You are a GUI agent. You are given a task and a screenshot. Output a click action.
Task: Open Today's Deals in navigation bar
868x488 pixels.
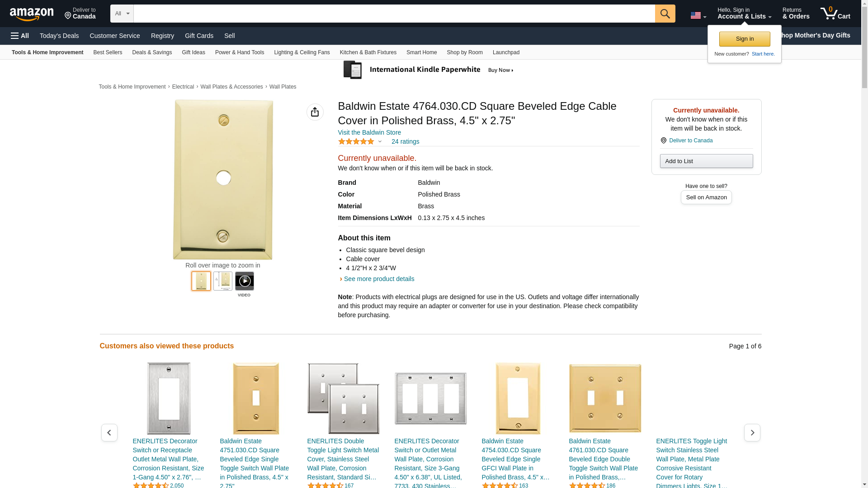59,36
